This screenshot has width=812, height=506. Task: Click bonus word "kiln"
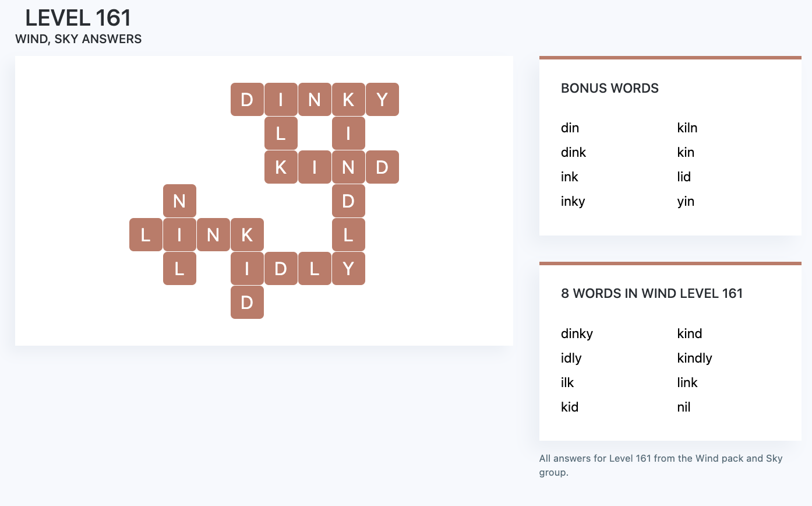point(687,128)
